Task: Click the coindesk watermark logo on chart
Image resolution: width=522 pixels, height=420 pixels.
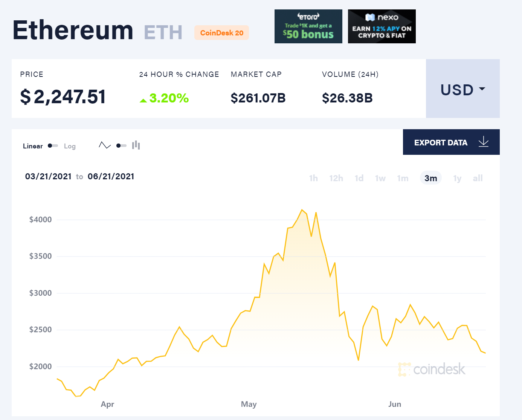Action: click(x=432, y=369)
